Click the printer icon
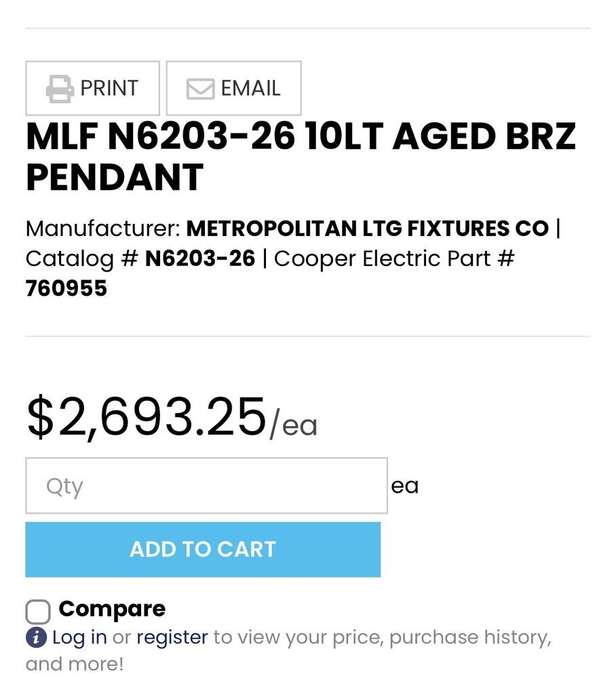 60,89
